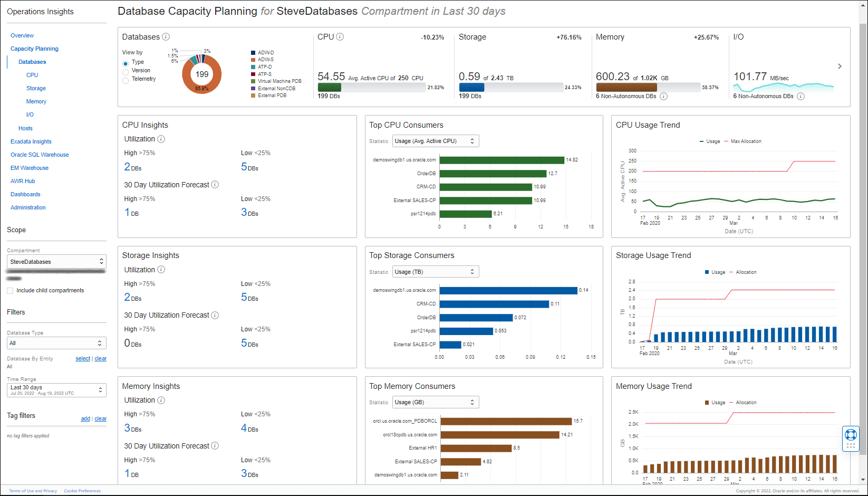Click the ATP-D legend swatch
868x496 pixels.
[253, 67]
